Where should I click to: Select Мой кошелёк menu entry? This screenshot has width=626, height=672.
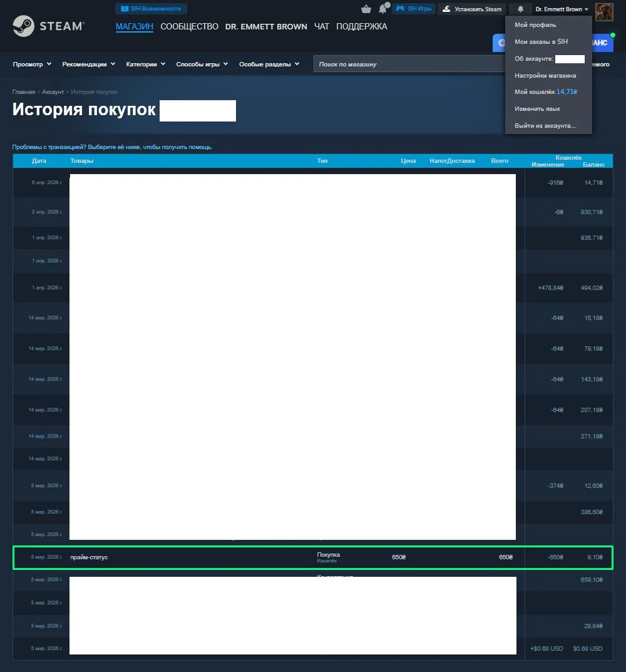545,91
